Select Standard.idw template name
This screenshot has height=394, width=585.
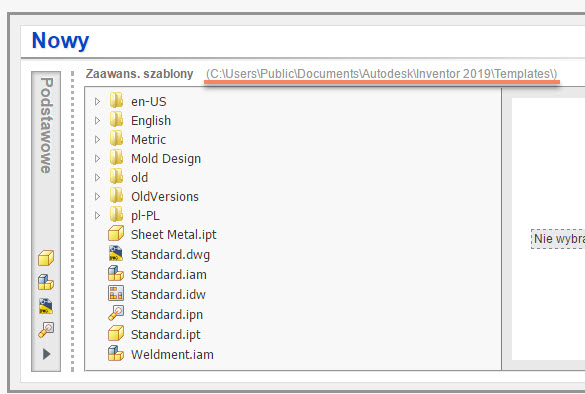click(168, 295)
